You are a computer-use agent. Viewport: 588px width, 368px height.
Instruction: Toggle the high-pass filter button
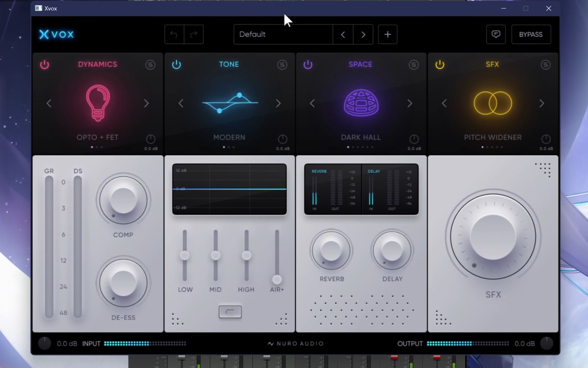pyautogui.click(x=230, y=312)
